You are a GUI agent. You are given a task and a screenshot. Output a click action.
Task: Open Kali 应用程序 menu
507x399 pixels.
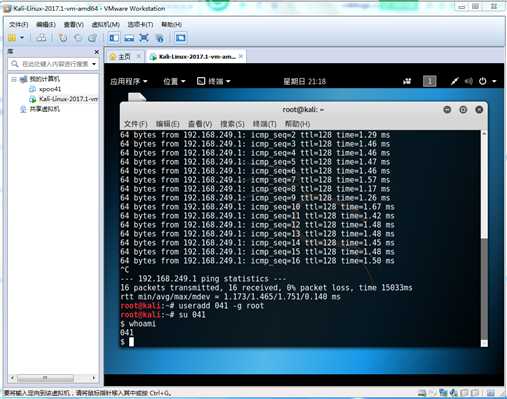(x=129, y=81)
